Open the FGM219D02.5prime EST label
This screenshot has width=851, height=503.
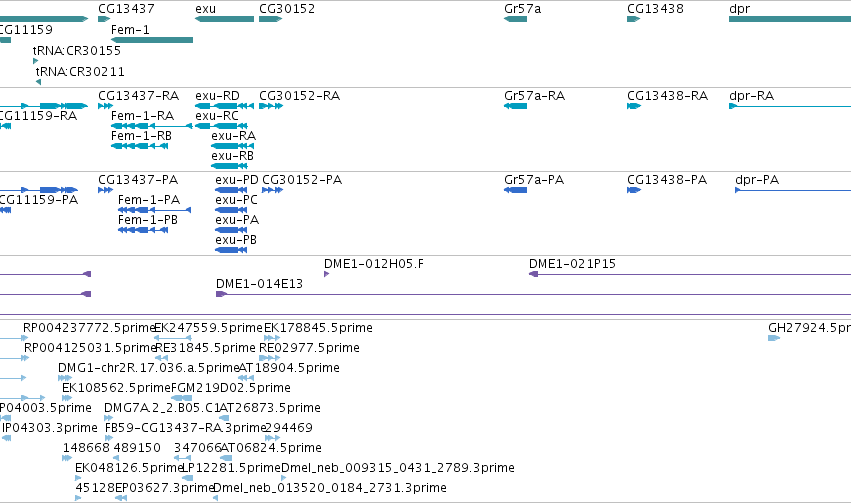pyautogui.click(x=231, y=388)
